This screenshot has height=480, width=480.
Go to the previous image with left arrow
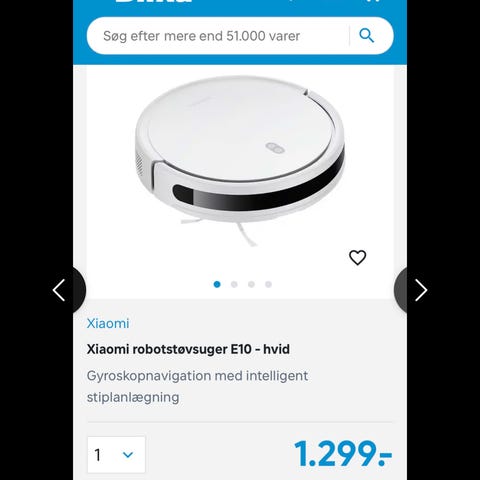[59, 290]
